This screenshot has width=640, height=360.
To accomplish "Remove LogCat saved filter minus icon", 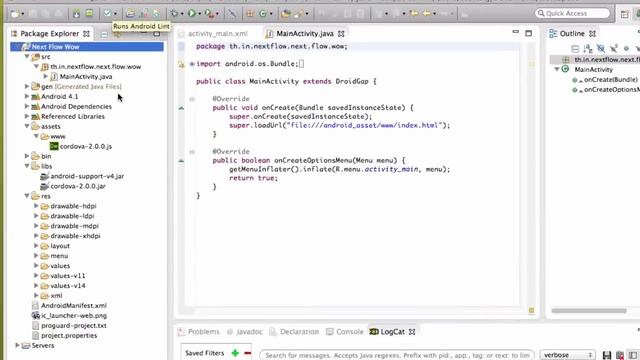I will 248,353.
